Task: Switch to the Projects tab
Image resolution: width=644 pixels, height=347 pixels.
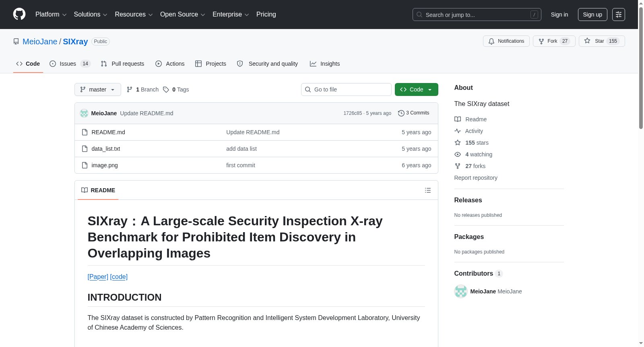Action: coord(211,64)
